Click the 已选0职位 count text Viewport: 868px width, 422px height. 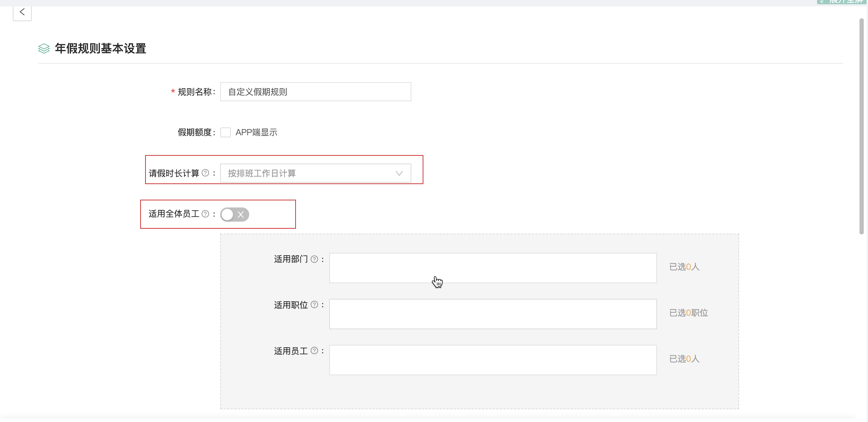[689, 313]
